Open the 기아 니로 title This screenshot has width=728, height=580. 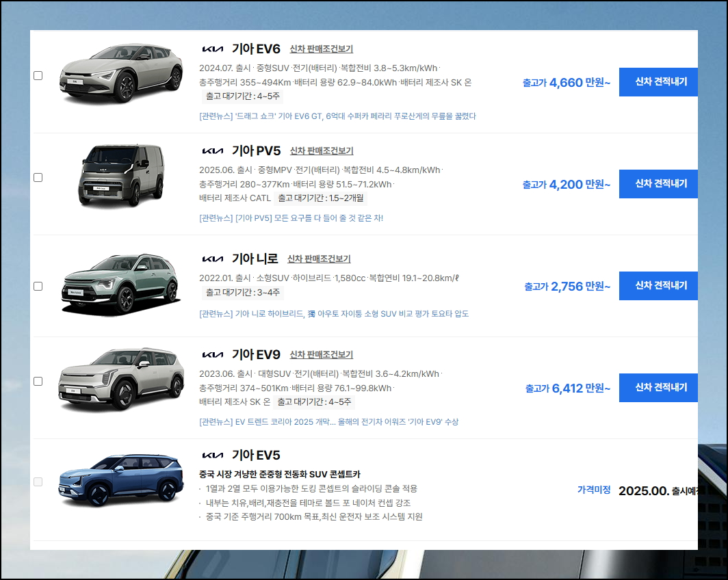(255, 259)
